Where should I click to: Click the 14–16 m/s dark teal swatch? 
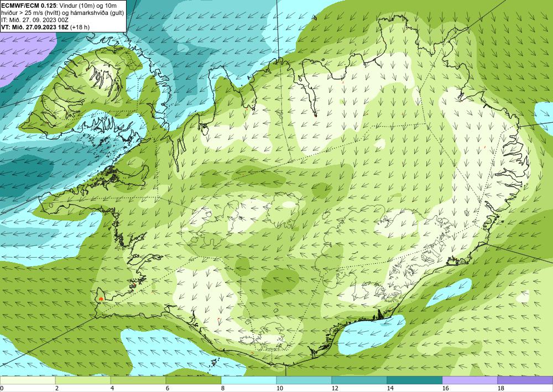[x=414, y=380]
